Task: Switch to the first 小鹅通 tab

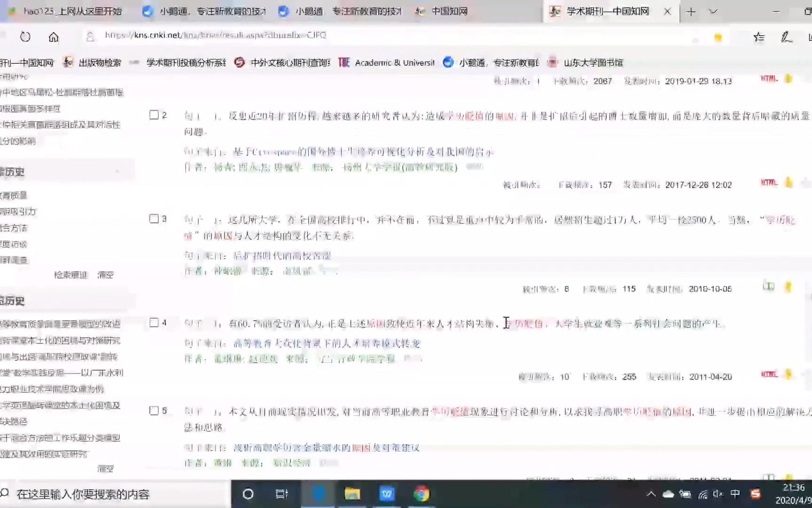Action: click(204, 11)
